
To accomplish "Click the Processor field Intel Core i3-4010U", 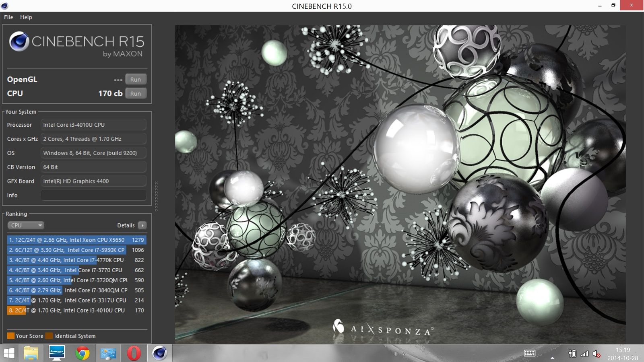I will point(93,125).
